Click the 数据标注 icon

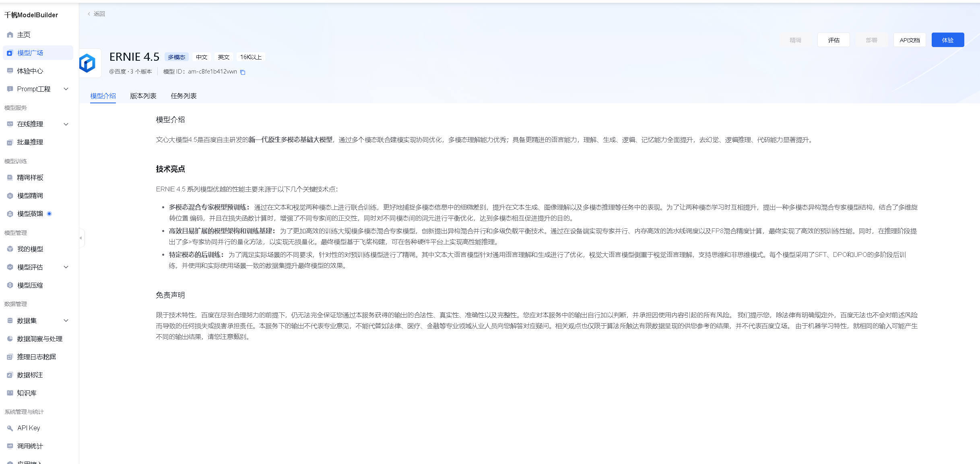tap(10, 375)
